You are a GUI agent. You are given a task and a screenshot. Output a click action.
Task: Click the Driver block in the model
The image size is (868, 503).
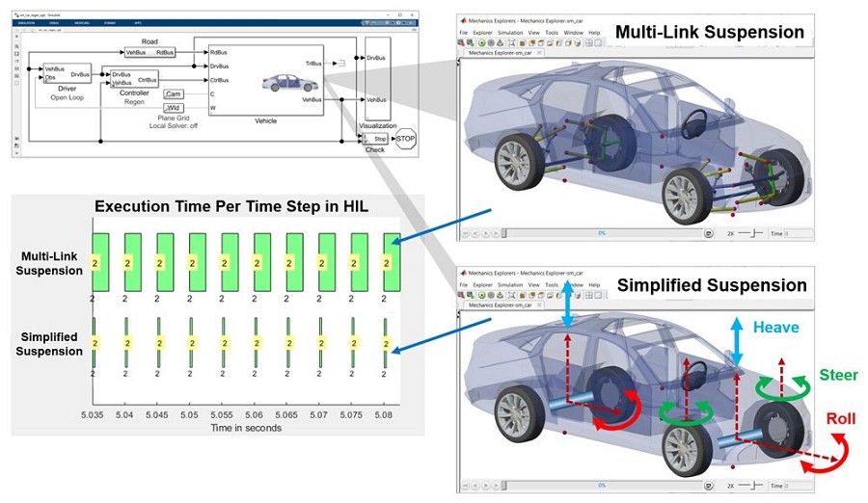click(x=68, y=75)
